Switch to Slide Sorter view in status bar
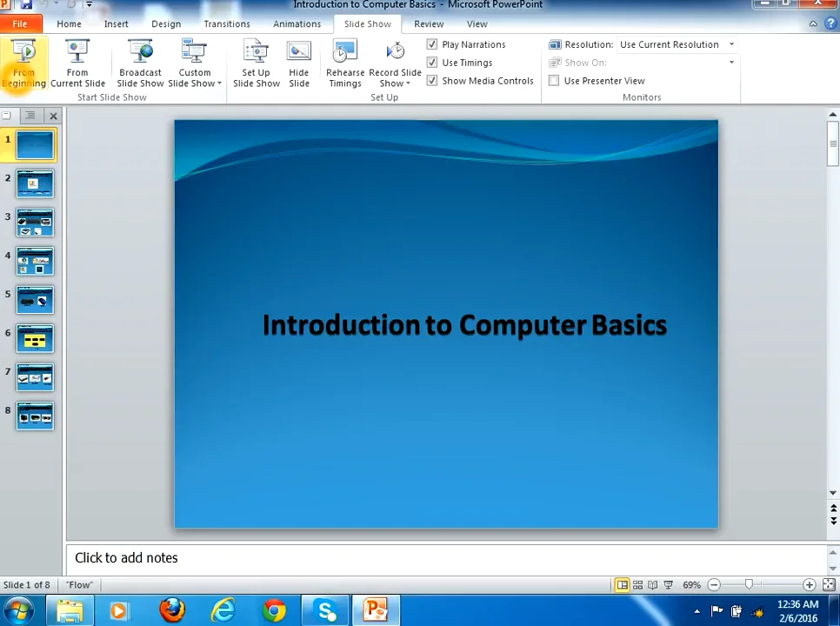The height and width of the screenshot is (626, 840). 637,585
